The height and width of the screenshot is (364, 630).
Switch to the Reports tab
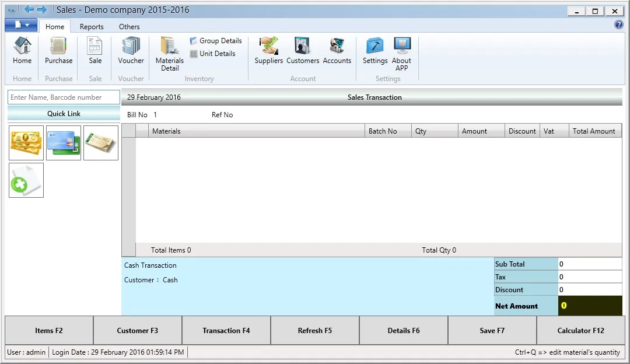pyautogui.click(x=92, y=26)
